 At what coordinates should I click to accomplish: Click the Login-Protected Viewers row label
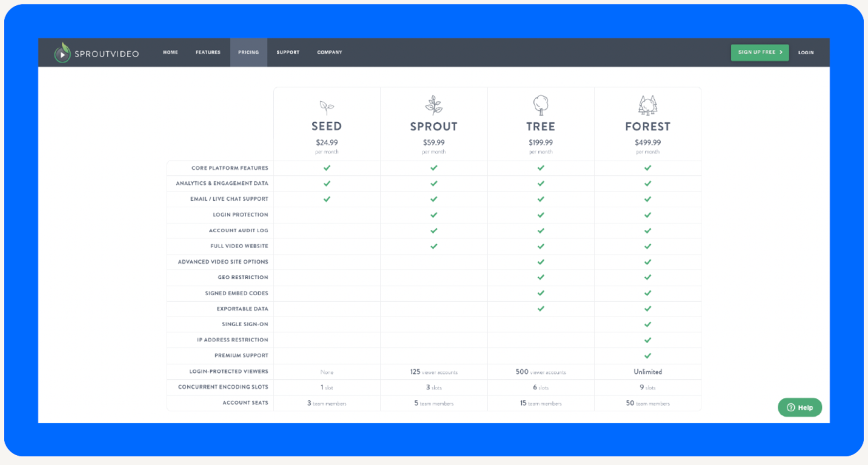coord(228,372)
